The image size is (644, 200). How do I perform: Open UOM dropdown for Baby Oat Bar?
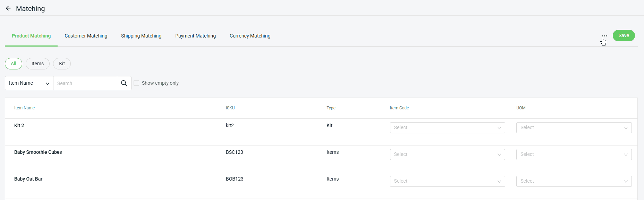(x=574, y=181)
